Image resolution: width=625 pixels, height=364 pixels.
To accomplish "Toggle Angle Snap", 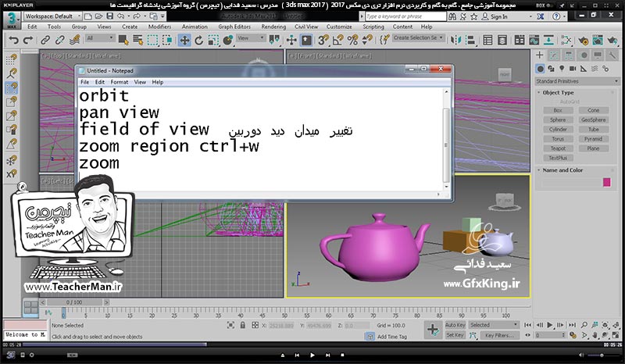I will click(338, 41).
